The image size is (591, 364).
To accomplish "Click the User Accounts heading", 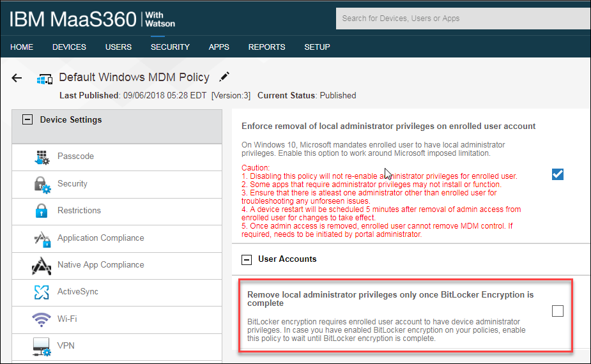I will (x=288, y=259).
